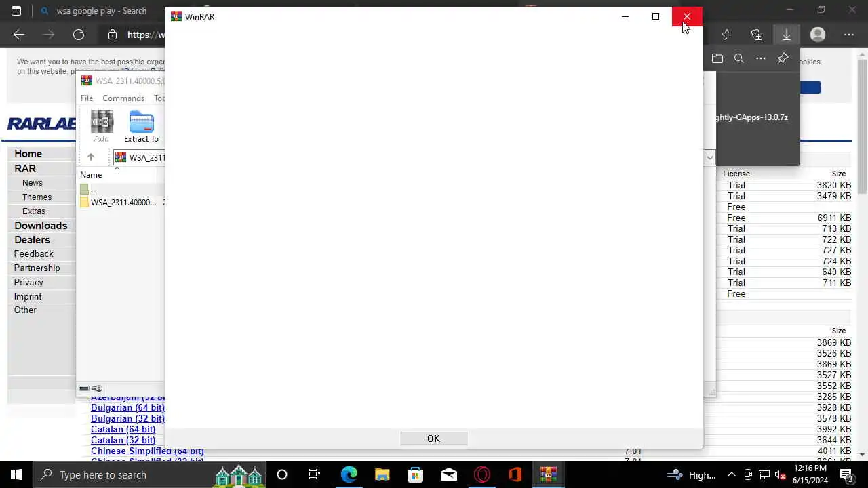868x488 pixels.
Task: Click the site lock icon in address bar
Action: click(113, 35)
